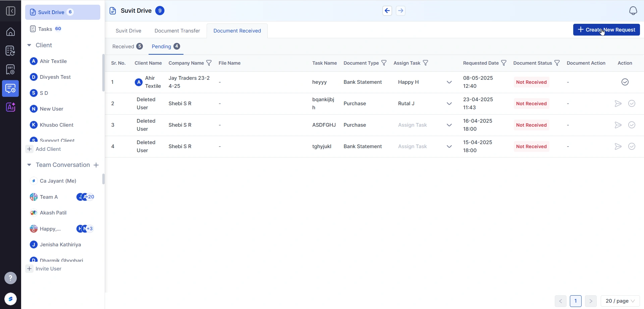Send reminder for tghyjukl request
Viewport: 644px width, 309px height.
618,146
